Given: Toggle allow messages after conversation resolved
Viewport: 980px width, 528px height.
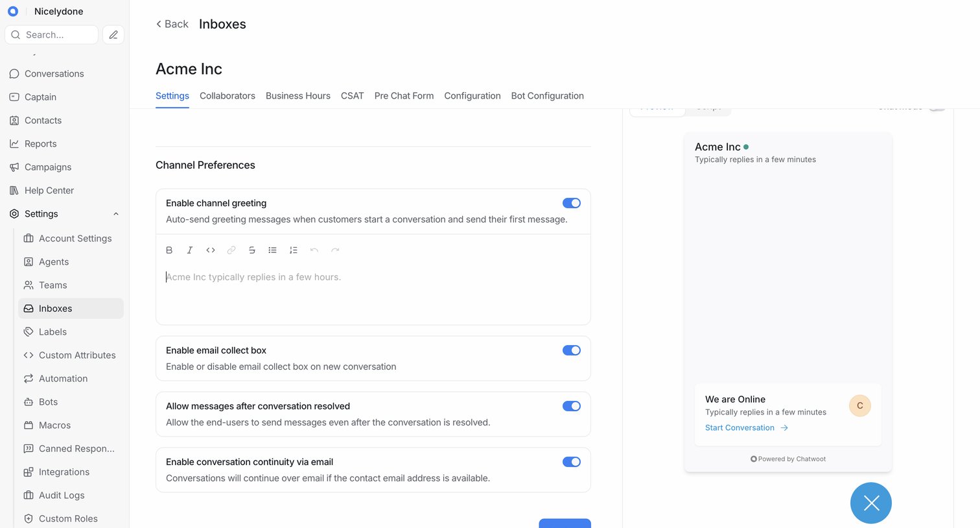Looking at the screenshot, I should (572, 406).
